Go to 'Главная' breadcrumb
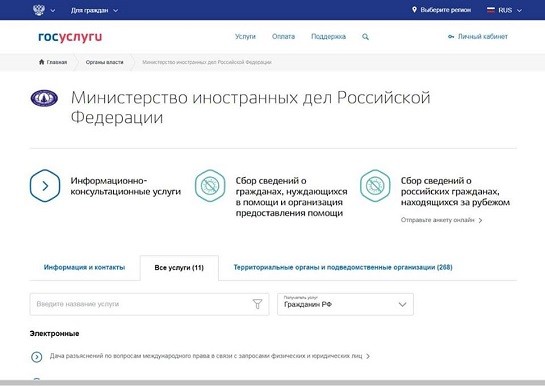This screenshot has width=545, height=386. tap(57, 62)
